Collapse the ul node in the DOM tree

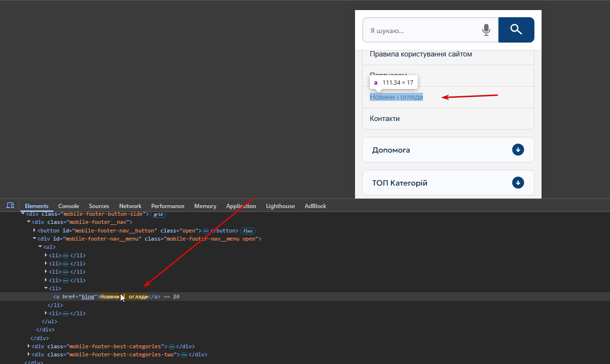pyautogui.click(x=40, y=247)
